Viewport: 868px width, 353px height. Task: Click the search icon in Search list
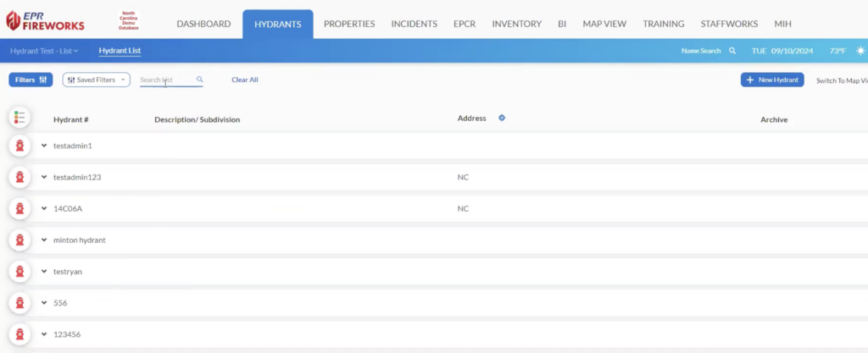coord(200,80)
